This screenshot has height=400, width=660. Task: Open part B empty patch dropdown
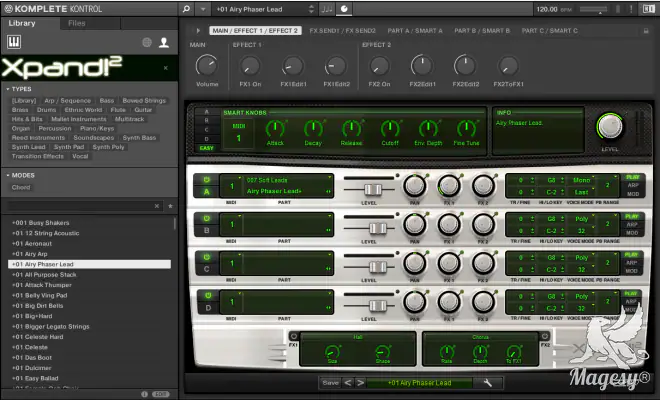pos(288,230)
